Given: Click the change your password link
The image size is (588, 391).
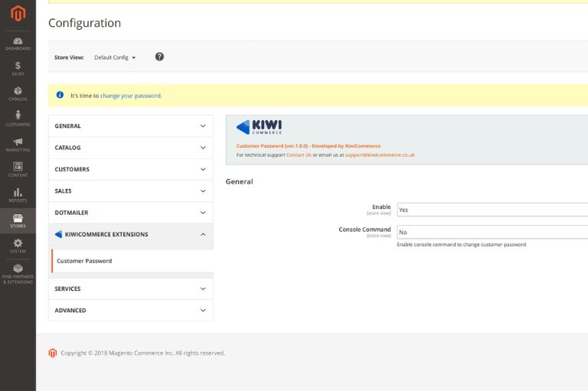Looking at the screenshot, I should [131, 96].
